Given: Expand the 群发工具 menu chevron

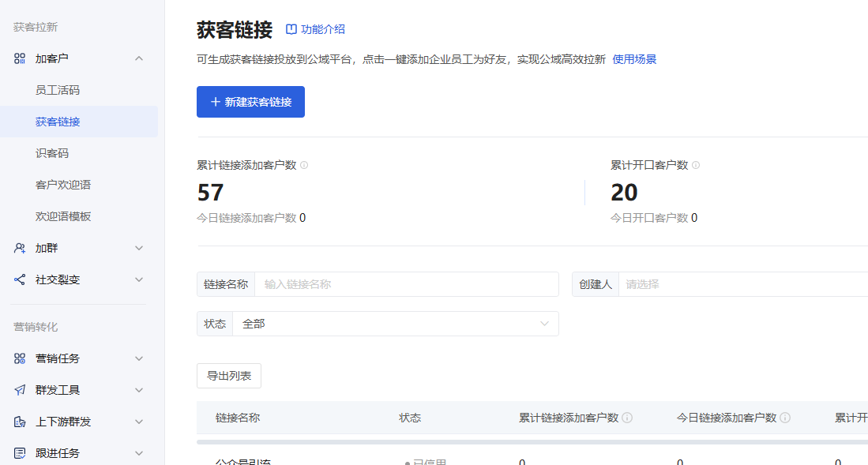Looking at the screenshot, I should point(139,390).
